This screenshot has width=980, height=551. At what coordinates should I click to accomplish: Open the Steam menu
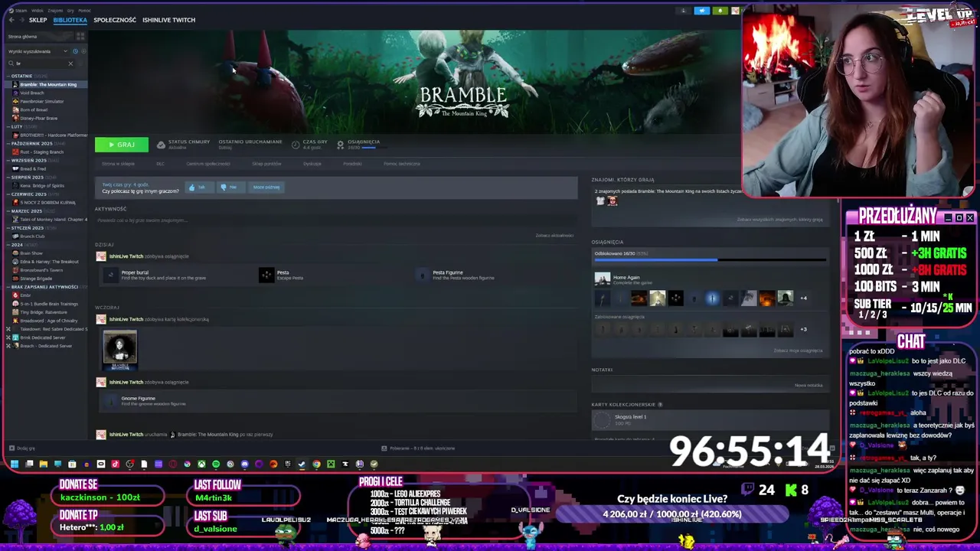coord(21,11)
